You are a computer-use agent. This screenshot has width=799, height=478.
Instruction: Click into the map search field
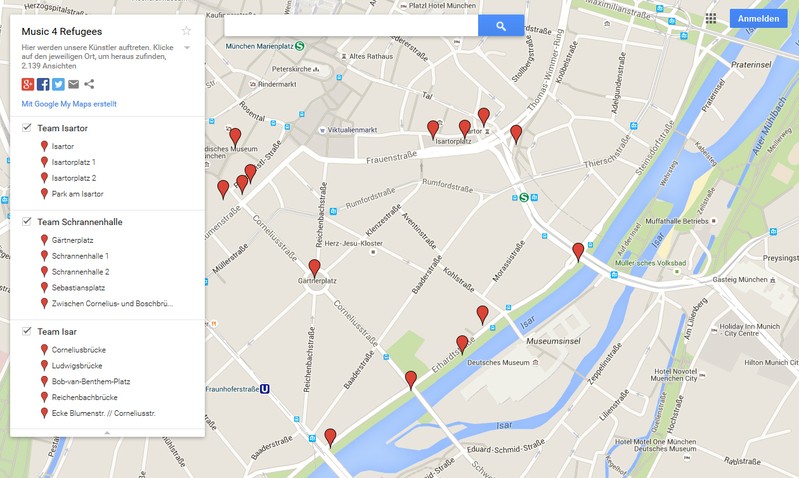(x=350, y=26)
